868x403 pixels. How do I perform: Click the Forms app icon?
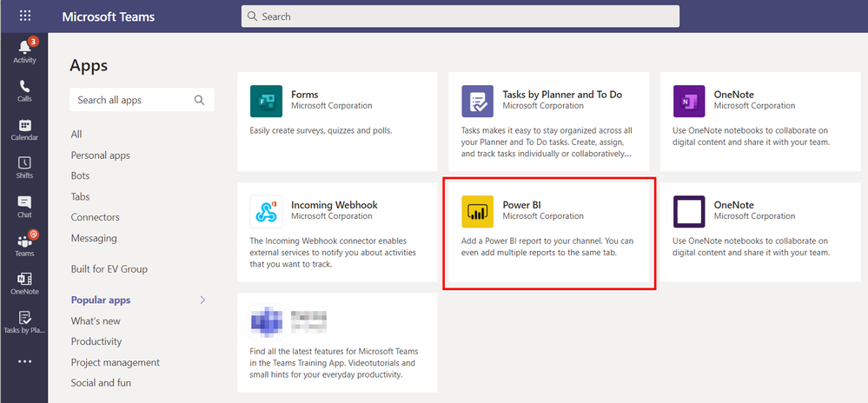coord(266,101)
